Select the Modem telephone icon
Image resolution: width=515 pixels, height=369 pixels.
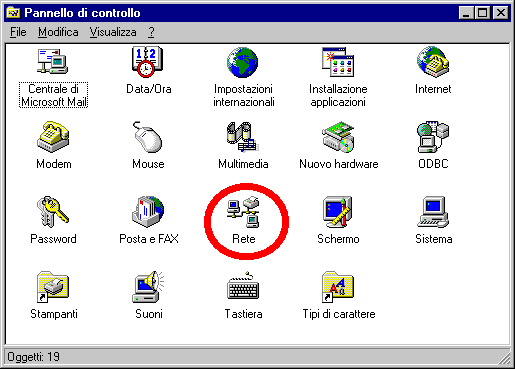point(53,137)
